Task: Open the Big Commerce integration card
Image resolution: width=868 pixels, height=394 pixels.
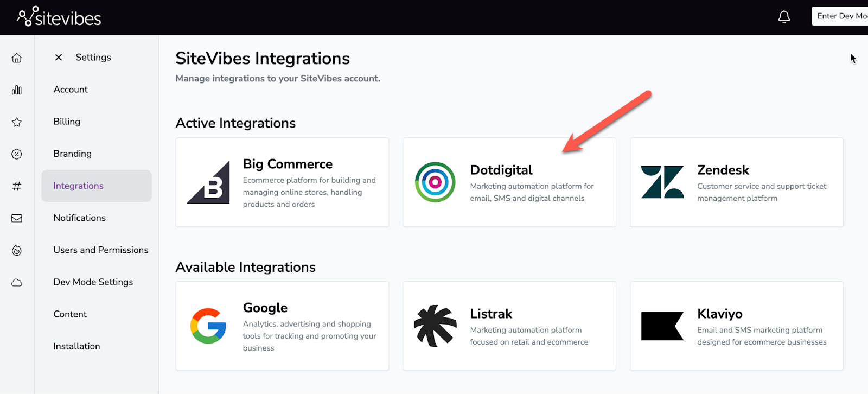Action: pyautogui.click(x=282, y=182)
